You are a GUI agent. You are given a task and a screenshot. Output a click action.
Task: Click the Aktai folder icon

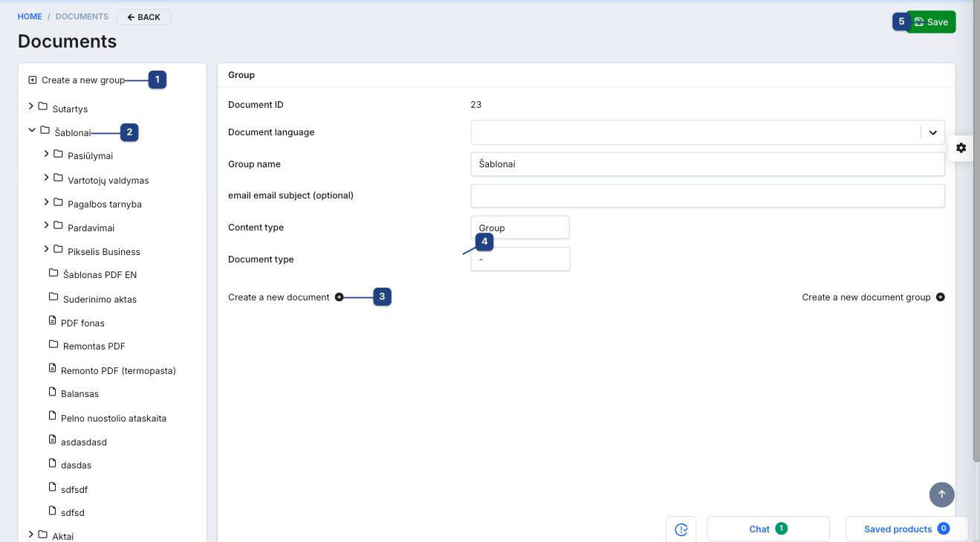click(x=42, y=534)
